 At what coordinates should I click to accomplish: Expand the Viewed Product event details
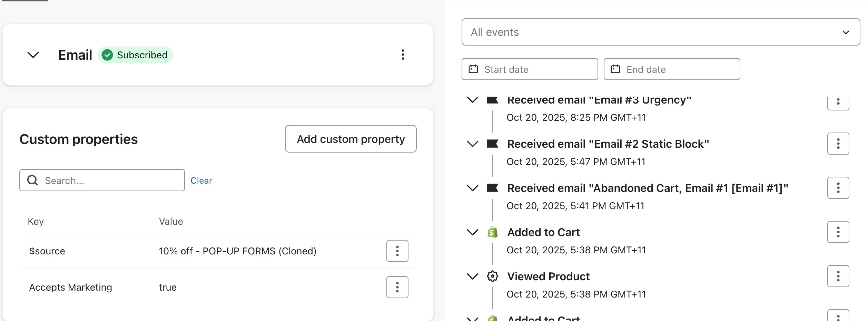[x=472, y=276]
